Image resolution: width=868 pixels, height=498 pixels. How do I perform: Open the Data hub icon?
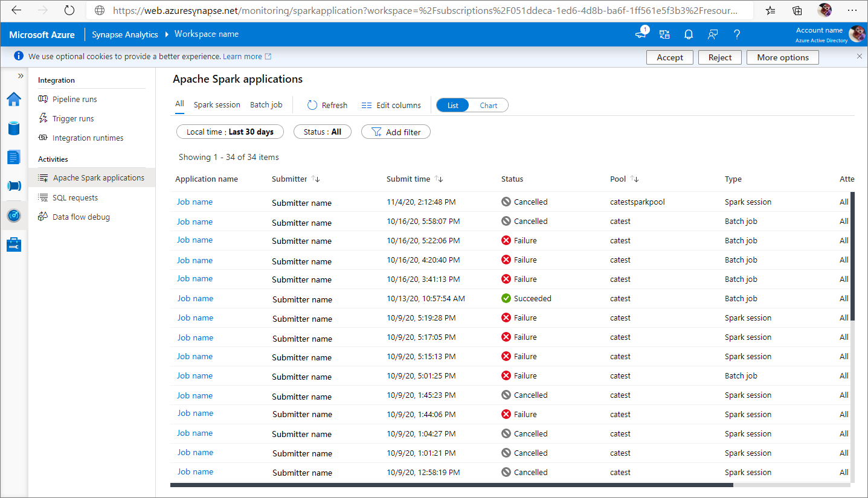coord(13,128)
